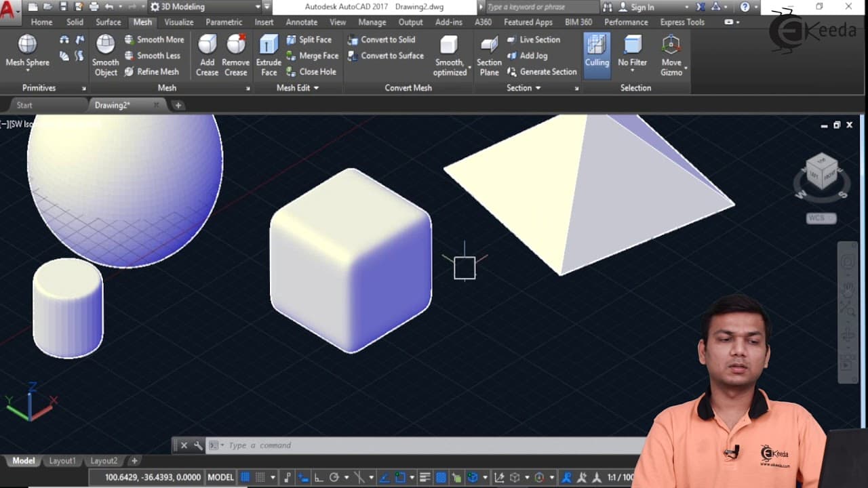Click the Smooth Object tool

click(x=105, y=55)
